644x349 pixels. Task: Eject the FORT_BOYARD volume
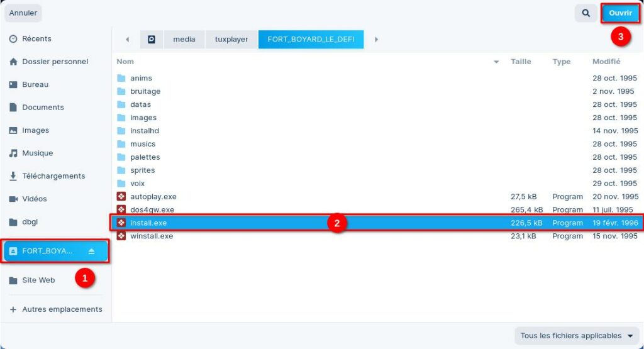tap(91, 251)
